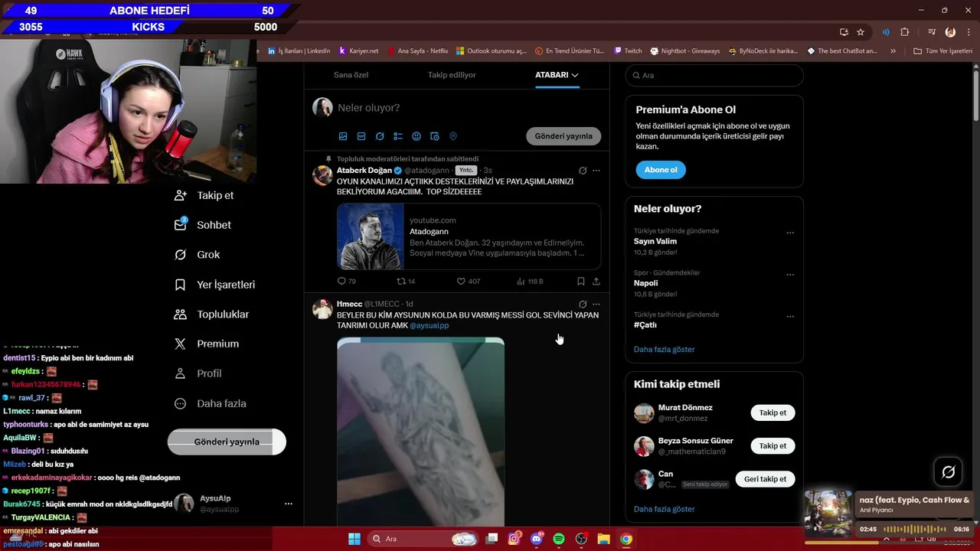Open floating Grok button at bottom right
Viewport: 980px width, 551px height.
[x=948, y=472]
